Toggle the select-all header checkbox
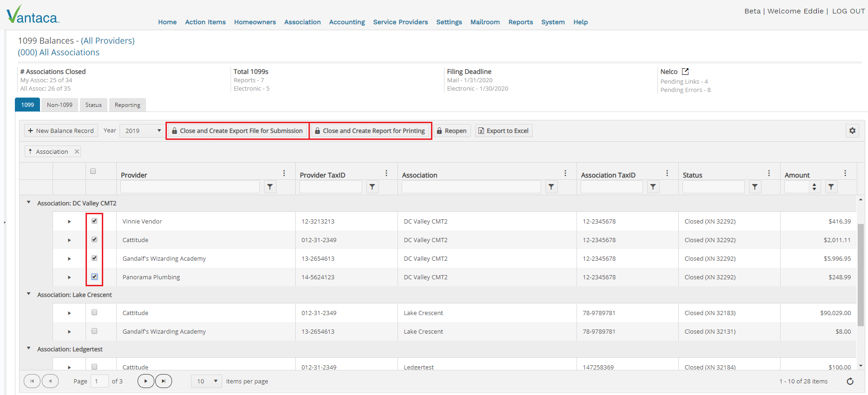Screen dimensions: 868x395 [93, 171]
